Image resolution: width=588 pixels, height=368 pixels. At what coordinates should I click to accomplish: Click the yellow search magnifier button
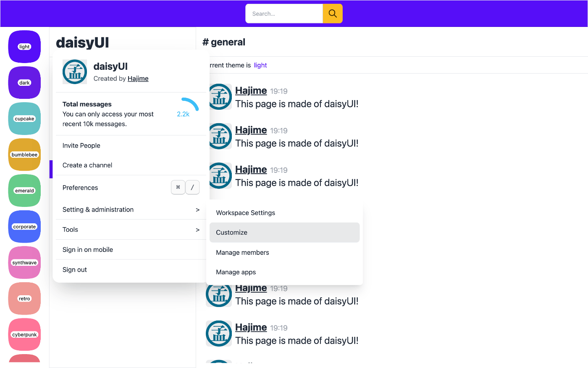click(x=333, y=13)
